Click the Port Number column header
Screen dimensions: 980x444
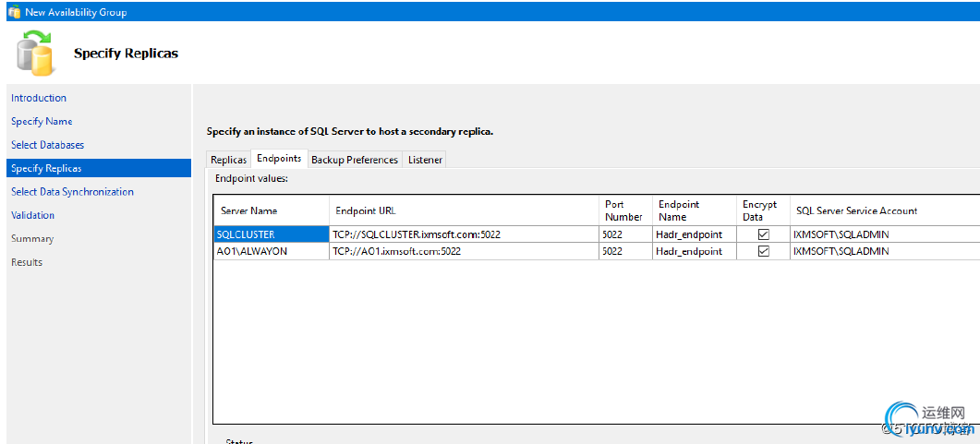(625, 210)
